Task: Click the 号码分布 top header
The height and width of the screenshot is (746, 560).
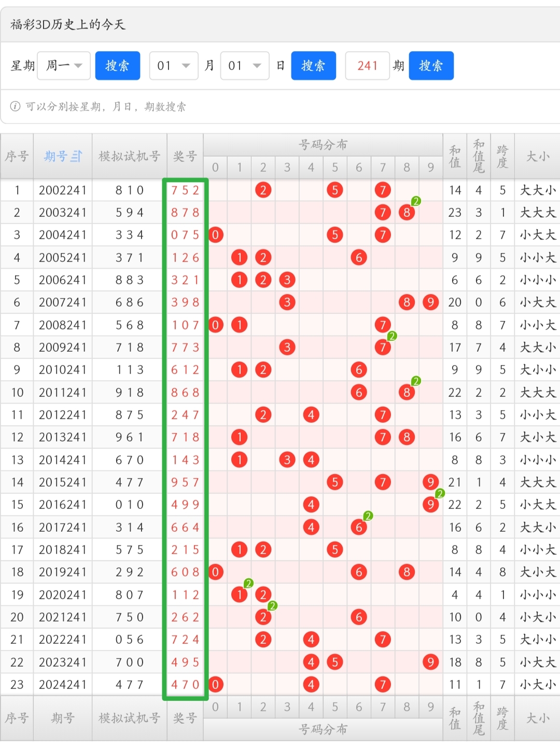Action: 323,145
